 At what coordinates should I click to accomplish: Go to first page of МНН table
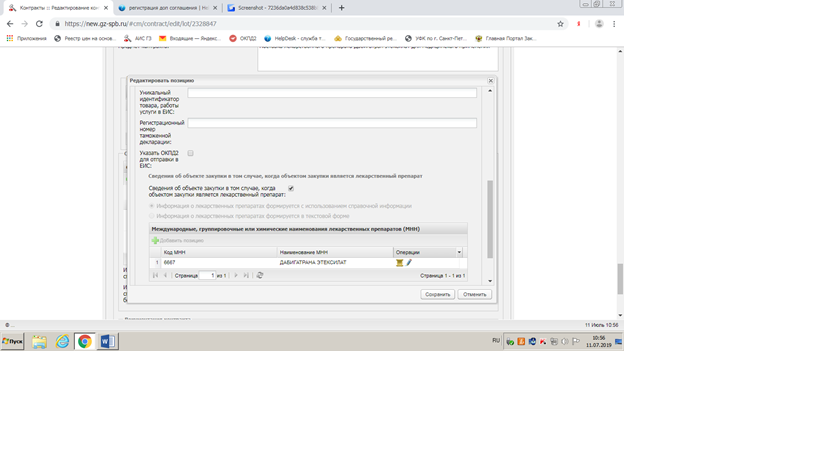pos(155,275)
